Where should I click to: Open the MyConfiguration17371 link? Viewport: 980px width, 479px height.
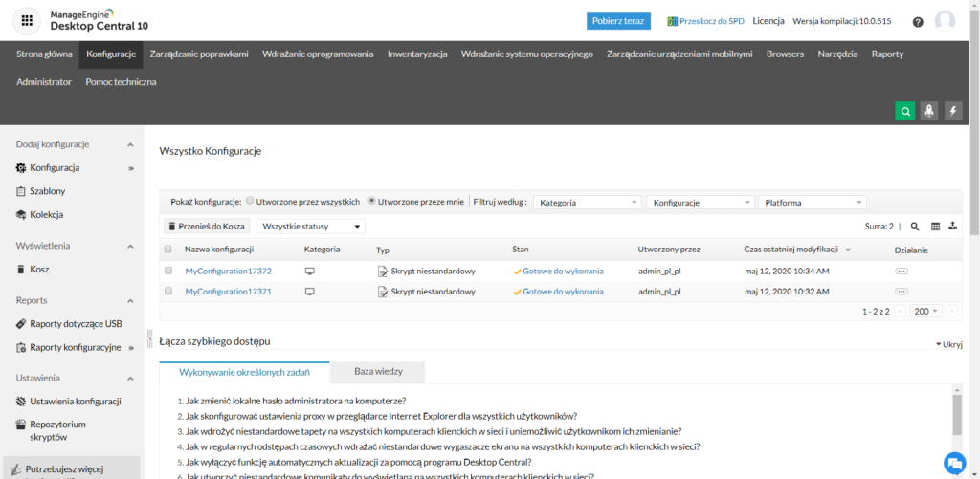pos(228,291)
